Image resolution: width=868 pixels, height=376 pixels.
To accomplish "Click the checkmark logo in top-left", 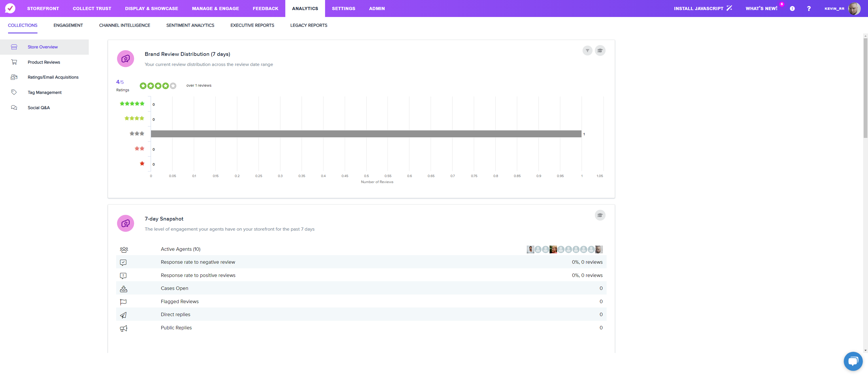I will click(x=10, y=8).
